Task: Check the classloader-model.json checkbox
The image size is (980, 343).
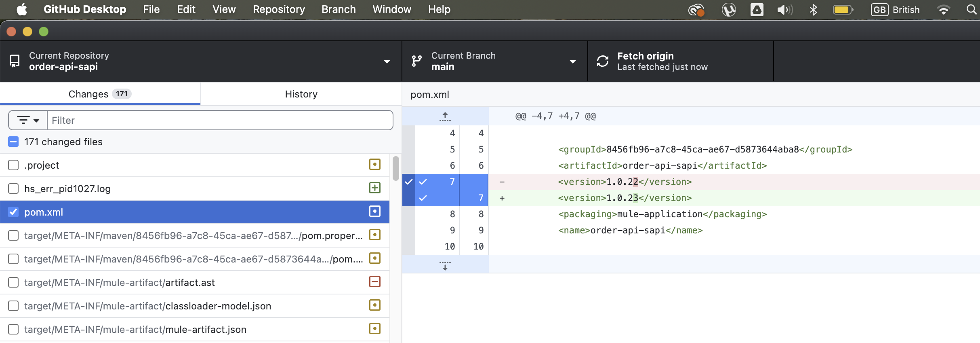Action: point(13,306)
